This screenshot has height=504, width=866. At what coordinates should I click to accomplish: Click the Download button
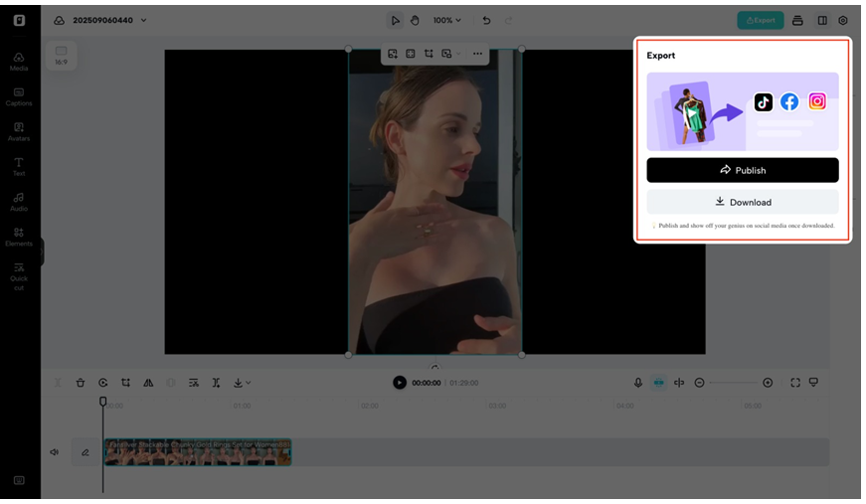(742, 202)
